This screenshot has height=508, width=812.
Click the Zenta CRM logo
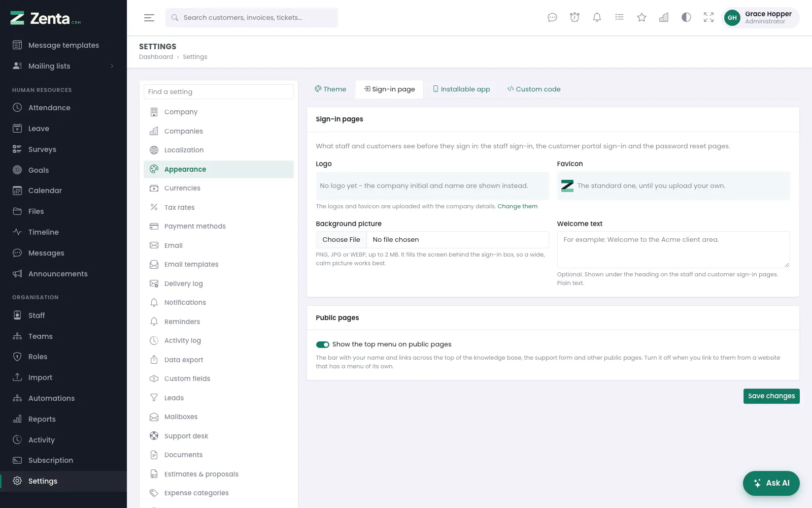pos(46,18)
